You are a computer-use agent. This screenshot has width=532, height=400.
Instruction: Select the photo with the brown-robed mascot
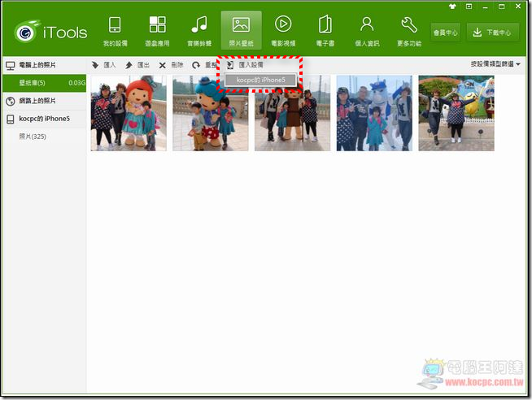293,113
